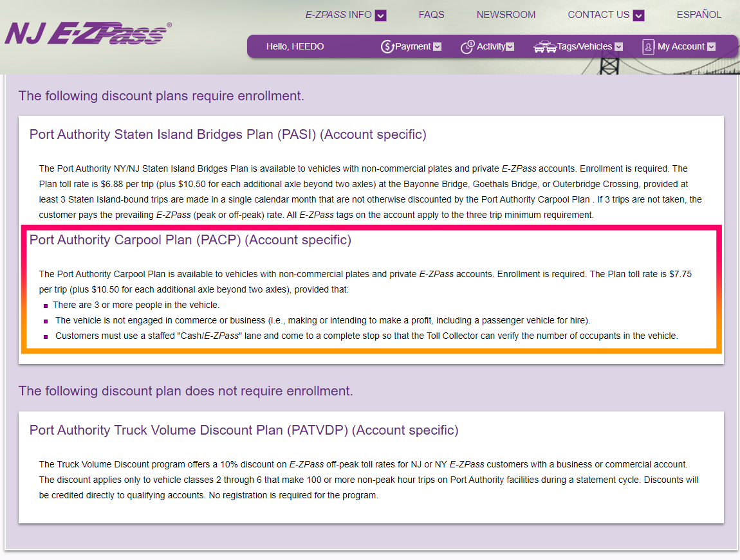Viewport: 740px width, 560px height.
Task: Click the Truck Volume Discount Plan heading
Action: click(244, 430)
